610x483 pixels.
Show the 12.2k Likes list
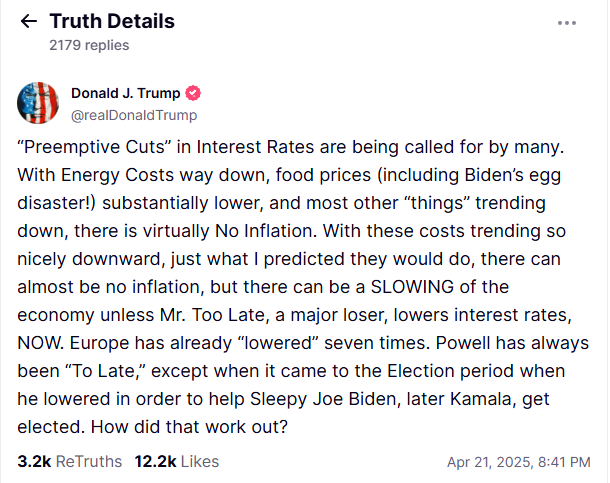pos(177,462)
